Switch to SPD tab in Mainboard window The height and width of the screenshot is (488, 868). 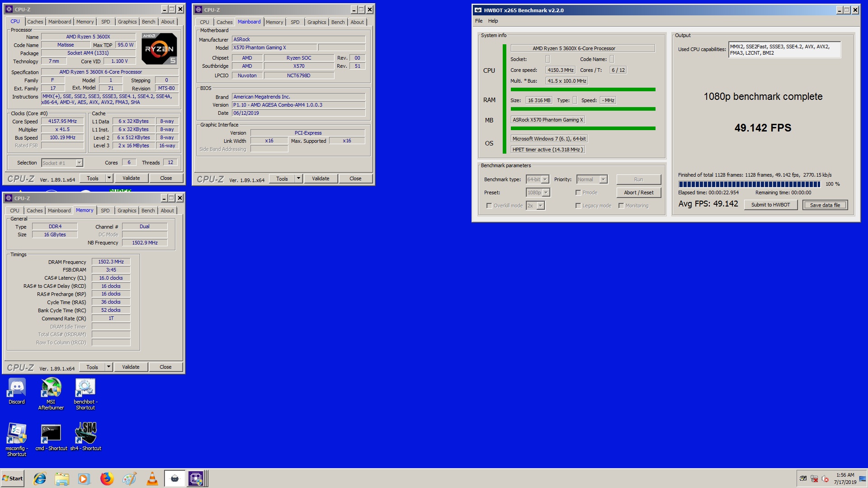pos(295,22)
